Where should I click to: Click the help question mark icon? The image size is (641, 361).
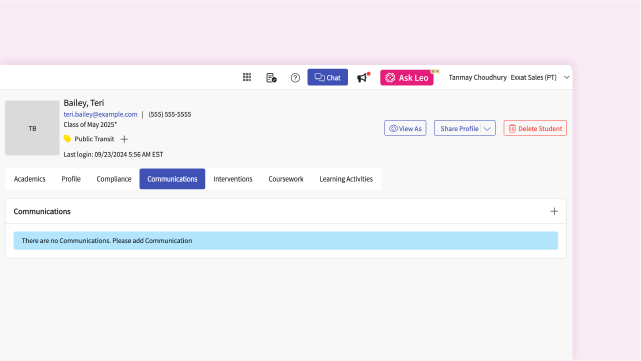295,77
